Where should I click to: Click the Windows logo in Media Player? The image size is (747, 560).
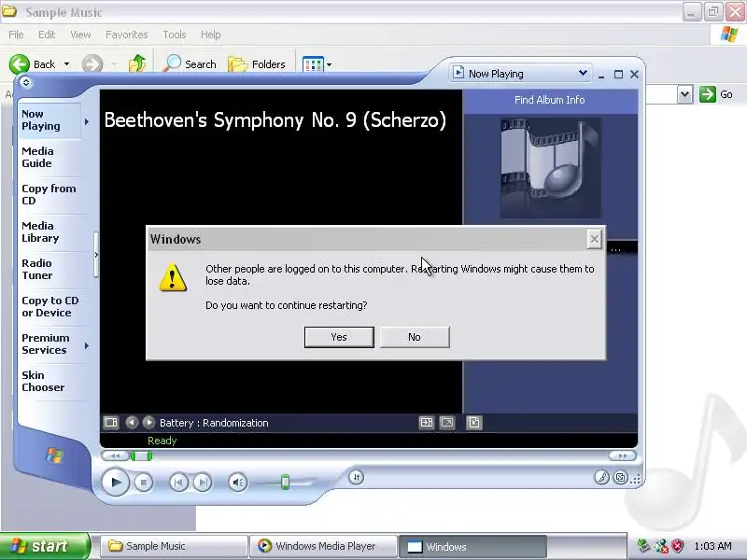(x=54, y=455)
